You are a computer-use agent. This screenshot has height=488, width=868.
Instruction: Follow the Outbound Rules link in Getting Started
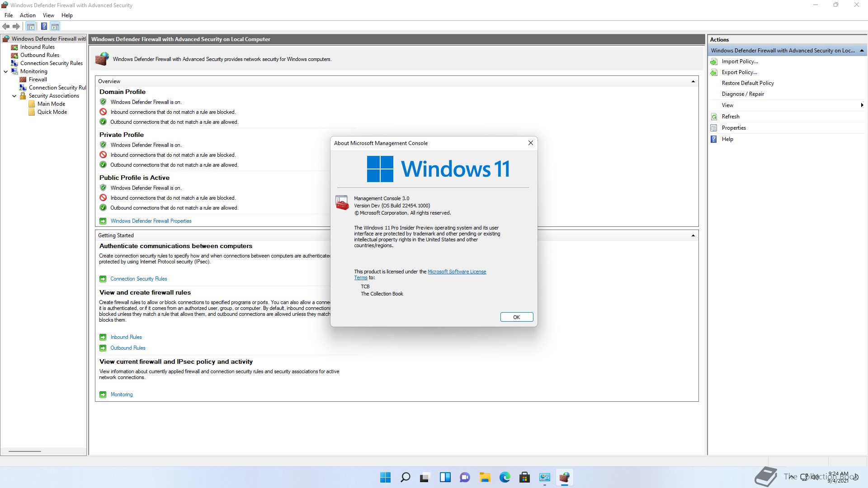pos(128,348)
